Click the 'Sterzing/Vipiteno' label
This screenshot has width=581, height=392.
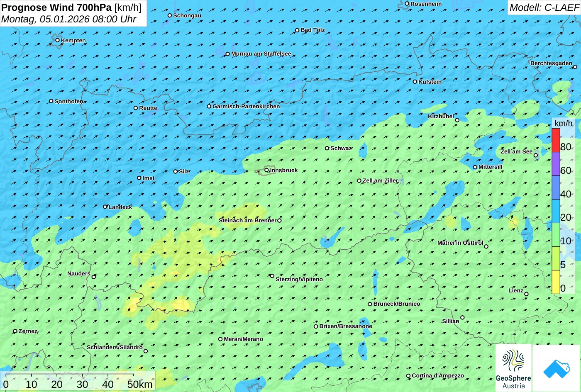(x=299, y=279)
